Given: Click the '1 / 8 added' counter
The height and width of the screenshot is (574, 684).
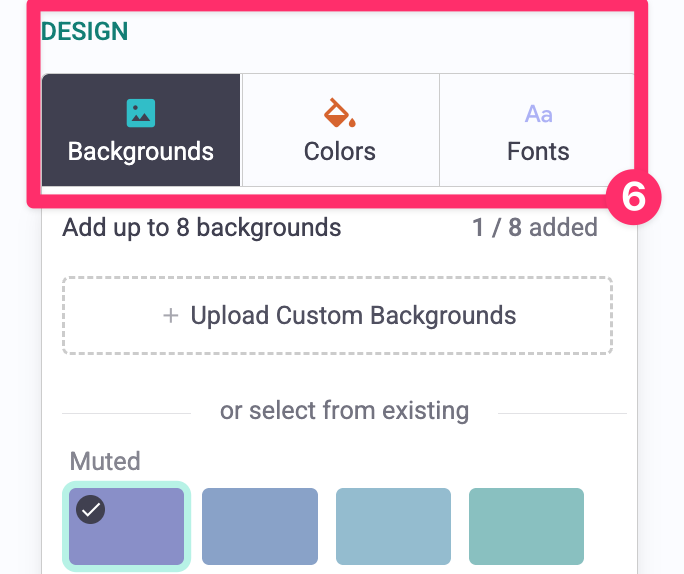Looking at the screenshot, I should pyautogui.click(x=535, y=228).
